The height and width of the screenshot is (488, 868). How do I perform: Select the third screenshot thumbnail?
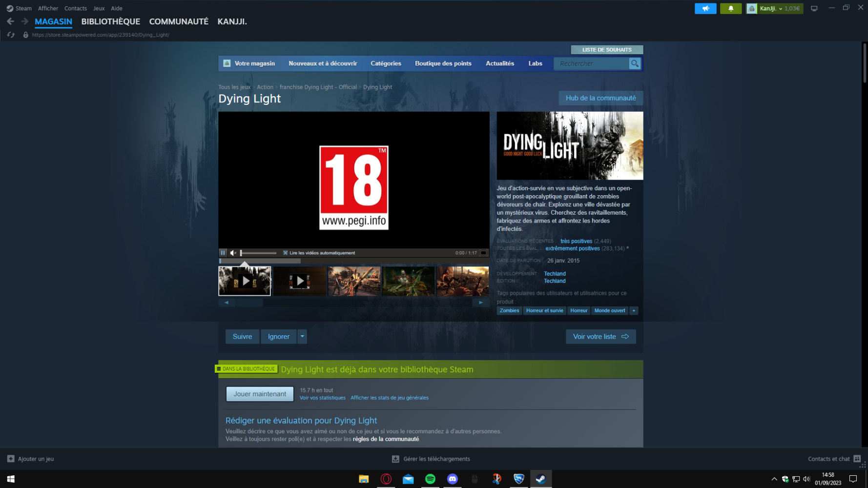tap(463, 281)
